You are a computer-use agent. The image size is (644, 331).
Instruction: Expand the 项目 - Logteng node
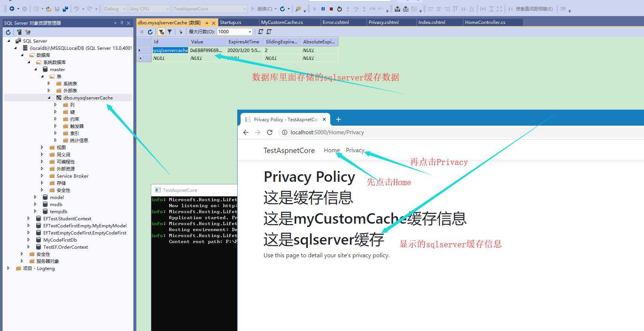click(x=9, y=268)
